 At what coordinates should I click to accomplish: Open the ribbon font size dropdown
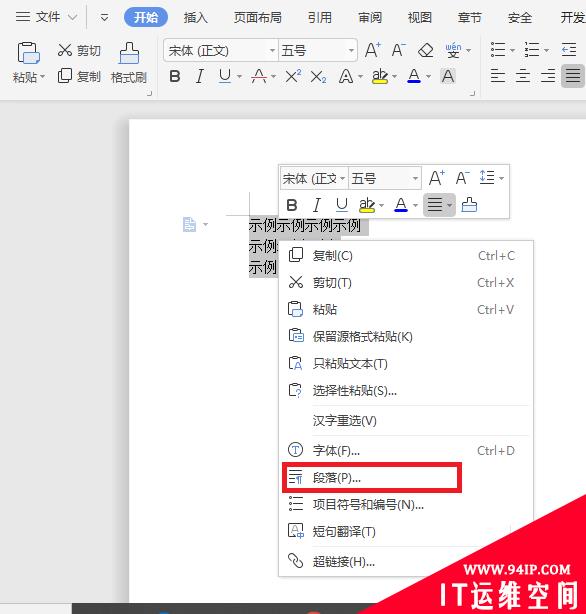(351, 51)
